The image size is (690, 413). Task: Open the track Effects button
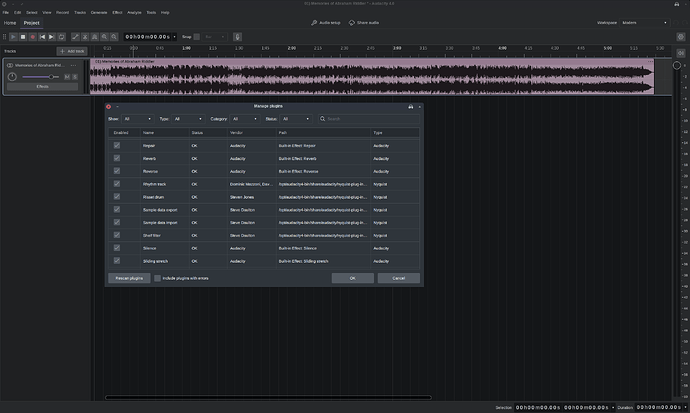click(43, 87)
